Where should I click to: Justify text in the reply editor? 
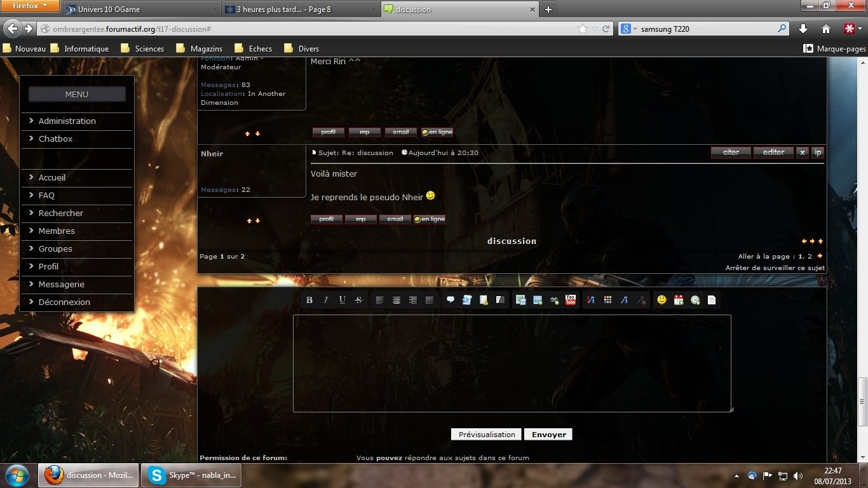pos(430,300)
